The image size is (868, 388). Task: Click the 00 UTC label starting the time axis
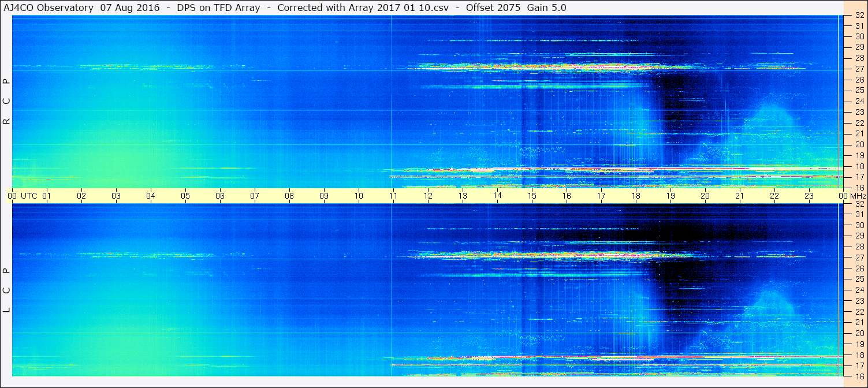click(24, 196)
